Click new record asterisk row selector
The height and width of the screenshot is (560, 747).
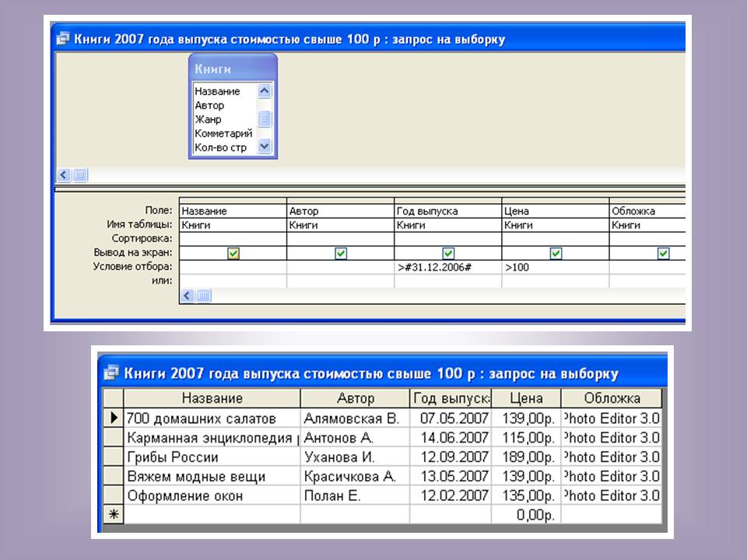[114, 514]
